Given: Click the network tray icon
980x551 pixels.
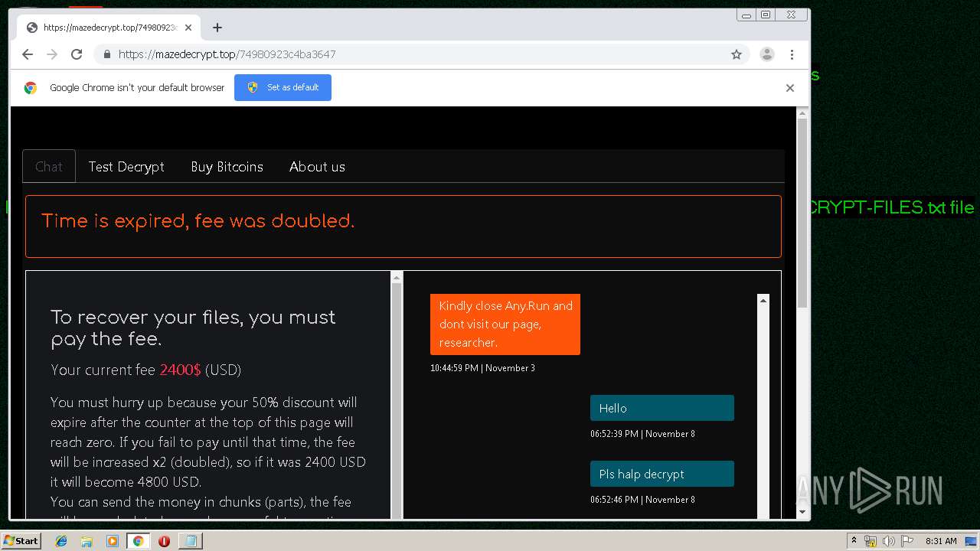Looking at the screenshot, I should tap(871, 541).
